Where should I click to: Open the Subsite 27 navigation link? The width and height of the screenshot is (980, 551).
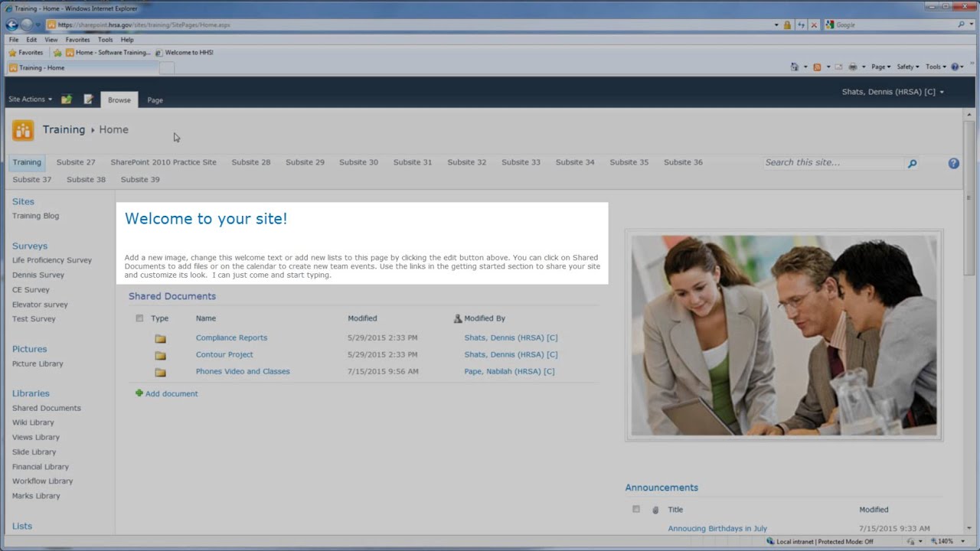tap(76, 162)
